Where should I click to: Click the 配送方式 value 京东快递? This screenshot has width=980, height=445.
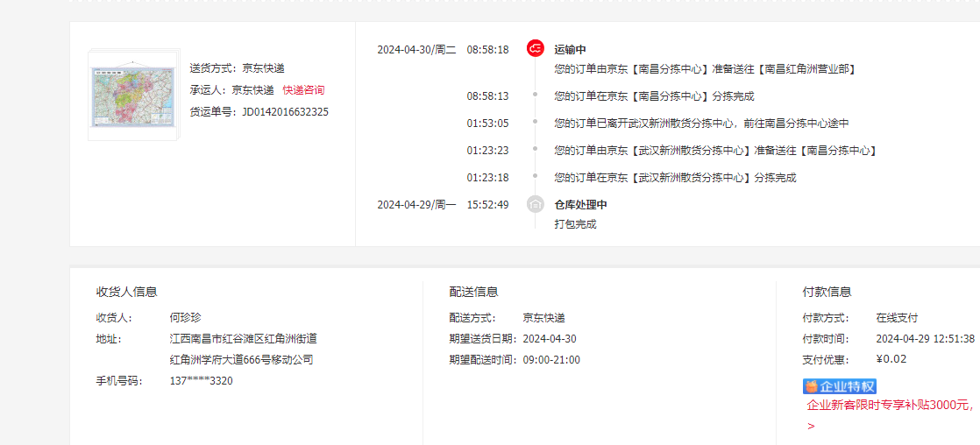(543, 317)
